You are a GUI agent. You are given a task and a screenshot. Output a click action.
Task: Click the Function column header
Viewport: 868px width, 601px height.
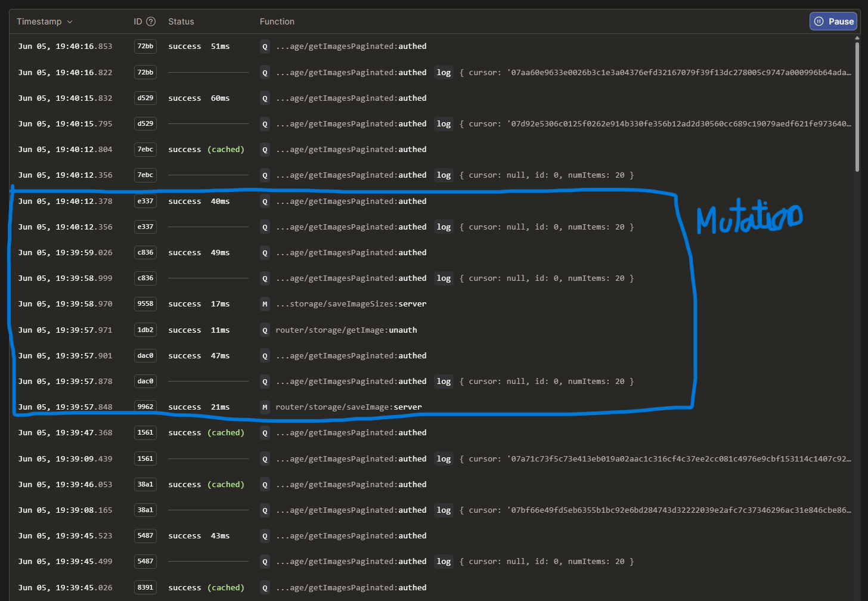[277, 21]
